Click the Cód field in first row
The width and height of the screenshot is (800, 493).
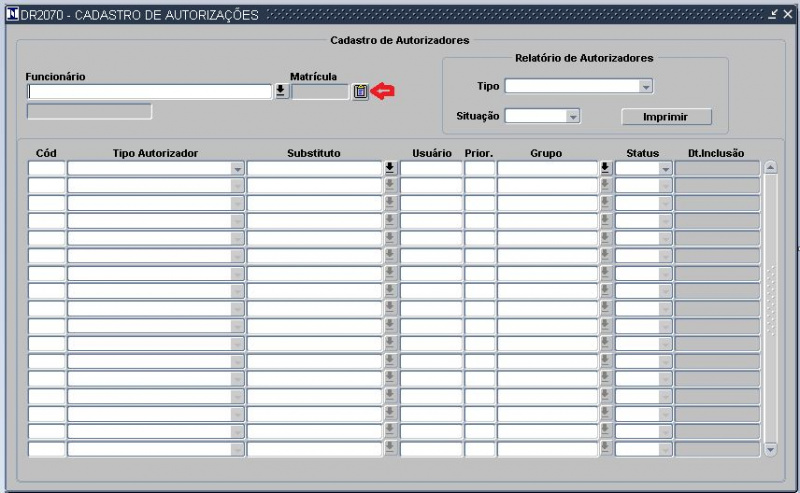click(46, 168)
